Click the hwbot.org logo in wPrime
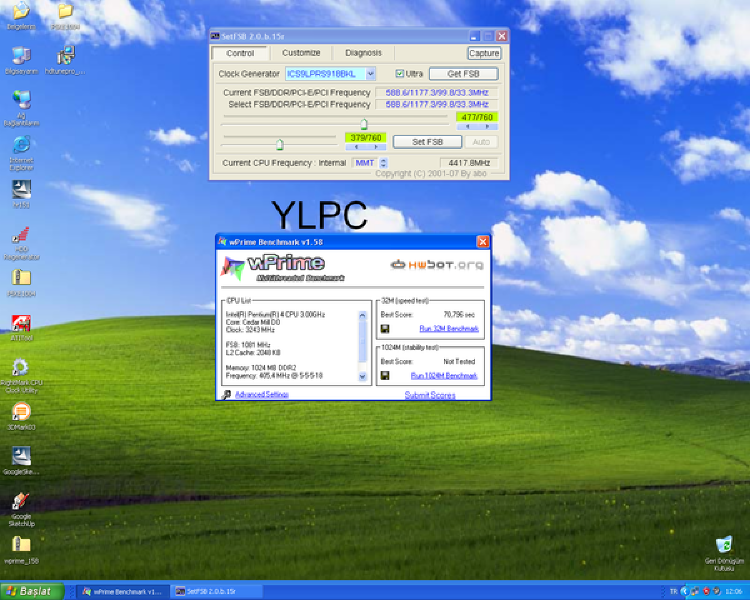The image size is (750, 600). [437, 265]
